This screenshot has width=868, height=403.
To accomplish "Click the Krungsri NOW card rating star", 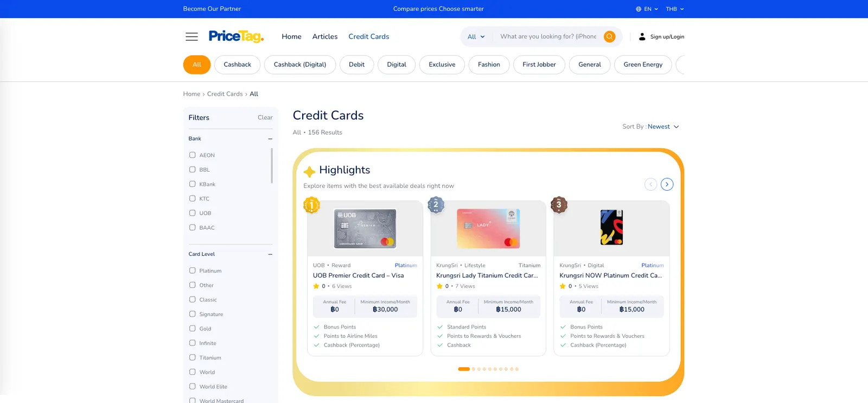I will pos(563,286).
